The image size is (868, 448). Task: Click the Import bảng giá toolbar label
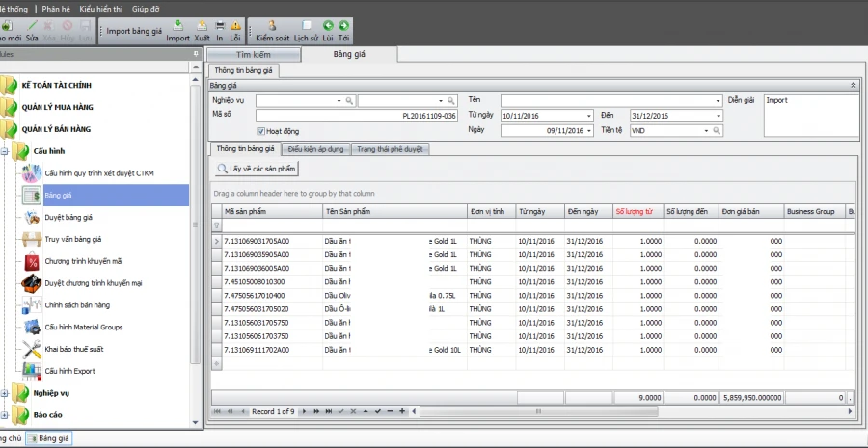[x=134, y=31]
